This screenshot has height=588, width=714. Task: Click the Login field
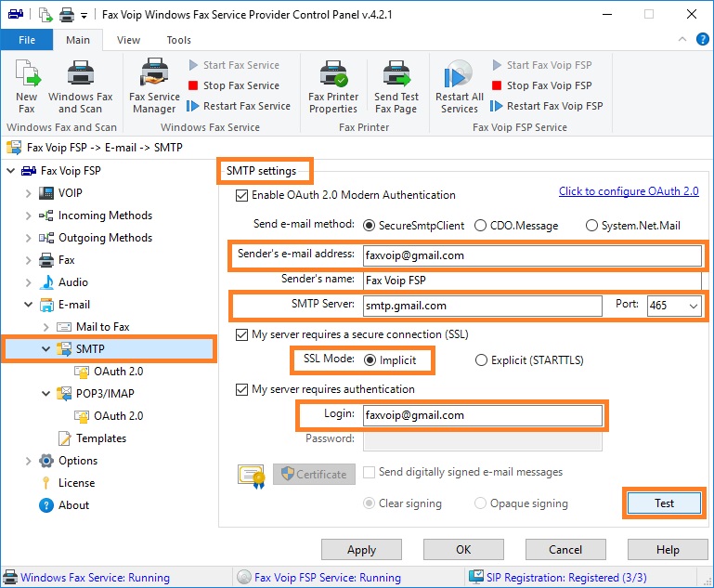tap(483, 416)
